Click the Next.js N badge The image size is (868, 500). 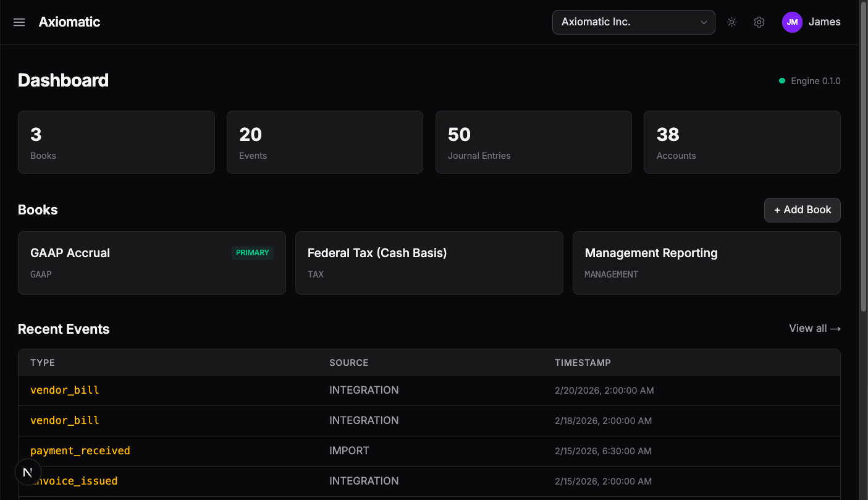click(x=27, y=472)
